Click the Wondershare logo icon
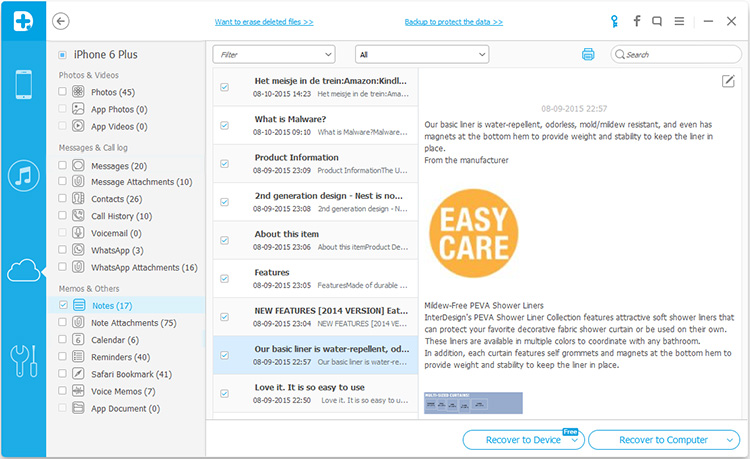The height and width of the screenshot is (459, 750). click(23, 21)
